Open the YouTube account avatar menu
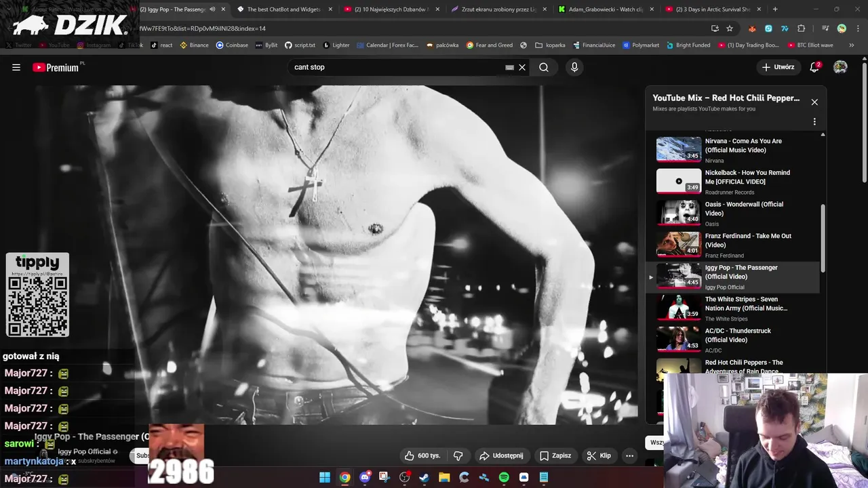Image resolution: width=868 pixels, height=488 pixels. pos(840,67)
